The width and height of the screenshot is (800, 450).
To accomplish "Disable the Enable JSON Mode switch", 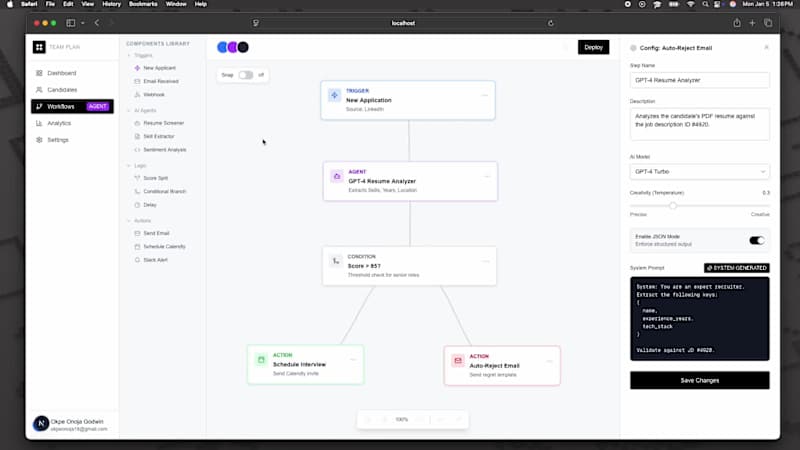I will (x=757, y=240).
